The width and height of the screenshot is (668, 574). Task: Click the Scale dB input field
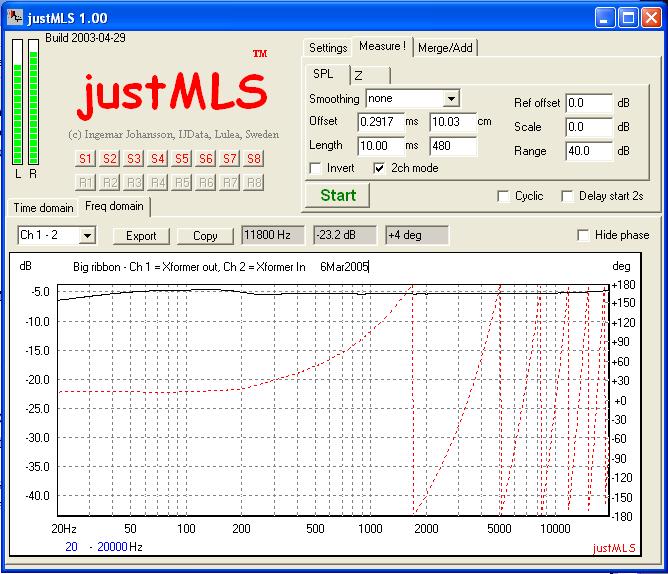(589, 127)
